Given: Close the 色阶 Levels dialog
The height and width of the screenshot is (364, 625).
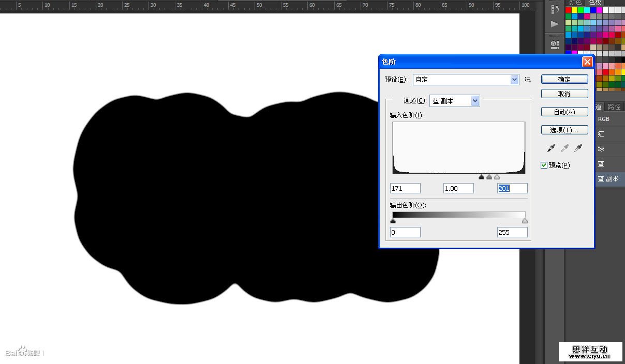Looking at the screenshot, I should pyautogui.click(x=587, y=62).
